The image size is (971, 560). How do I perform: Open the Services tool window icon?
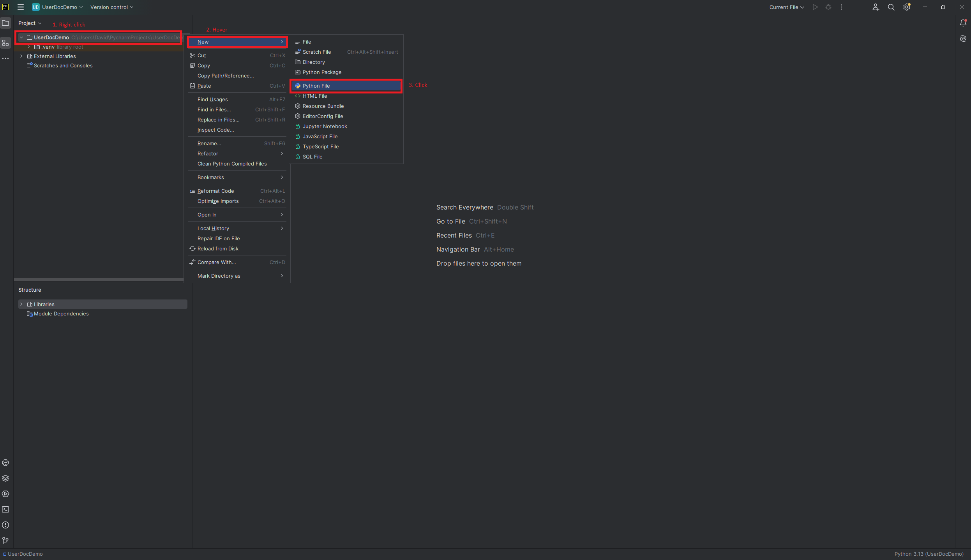tap(5, 494)
